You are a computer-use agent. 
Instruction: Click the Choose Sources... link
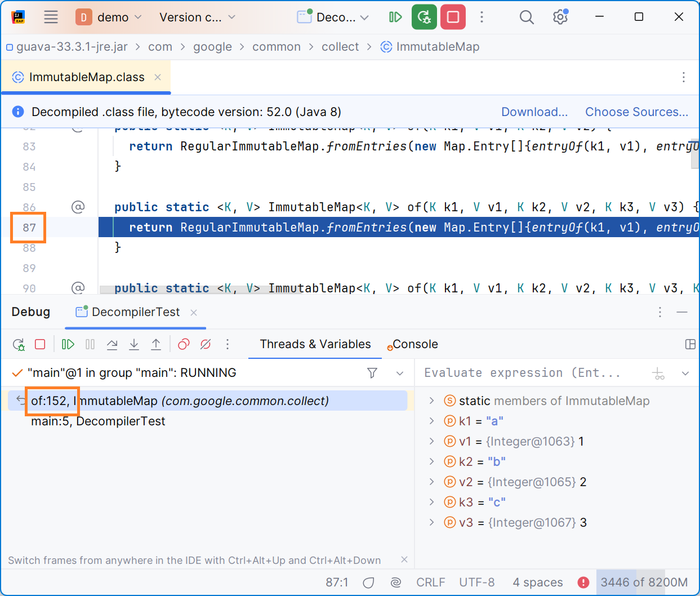point(636,112)
